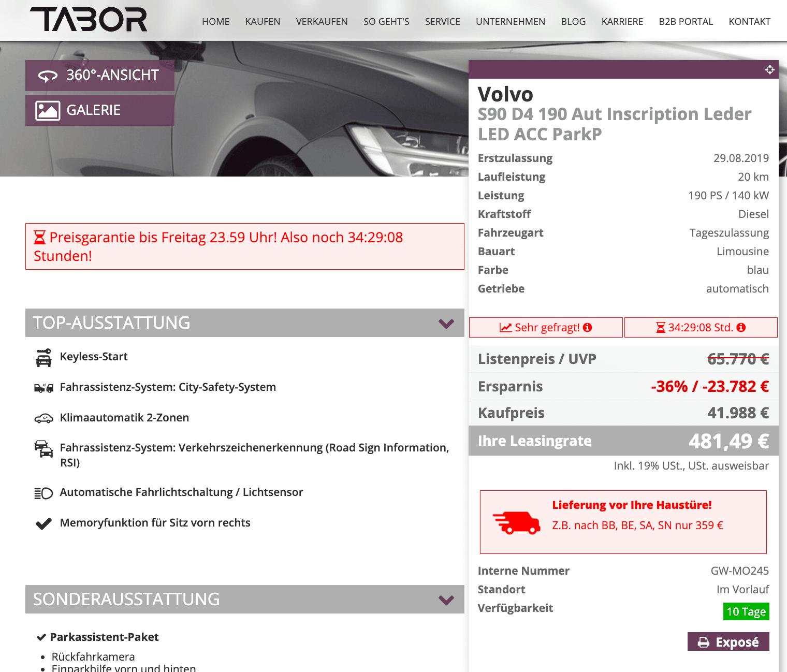Click the Klimaautomatik 2-Zonen car icon
Image resolution: width=787 pixels, height=672 pixels.
point(43,418)
